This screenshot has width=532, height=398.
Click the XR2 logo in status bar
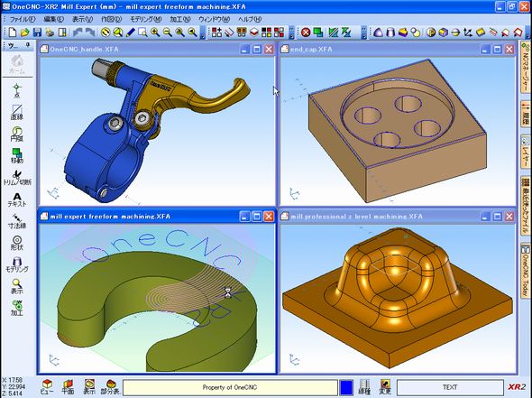coord(517,387)
